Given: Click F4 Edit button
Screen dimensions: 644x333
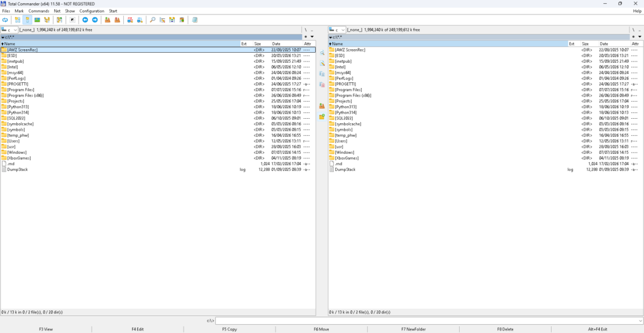Looking at the screenshot, I should point(138,329).
